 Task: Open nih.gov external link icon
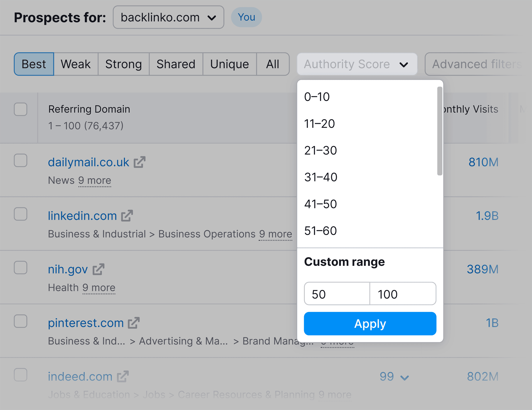98,269
